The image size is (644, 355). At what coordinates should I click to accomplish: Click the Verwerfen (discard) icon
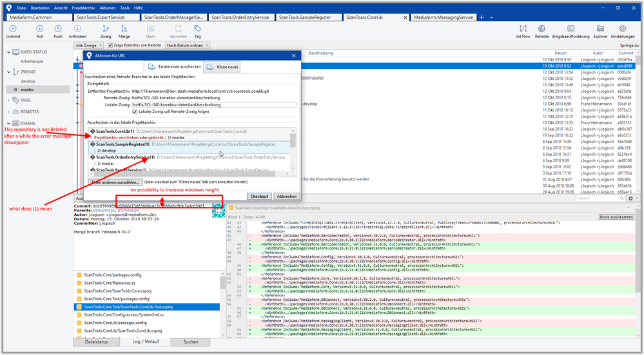point(178,29)
